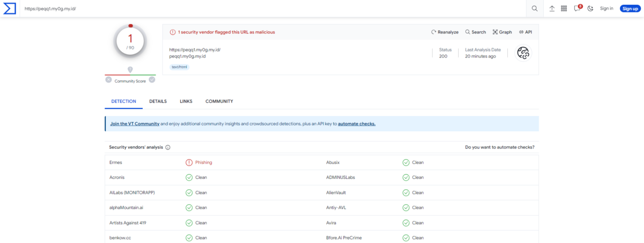The height and width of the screenshot is (243, 644).
Task: Click the URL https://peqq1.my0g.my.id/ text
Action: pos(195,50)
